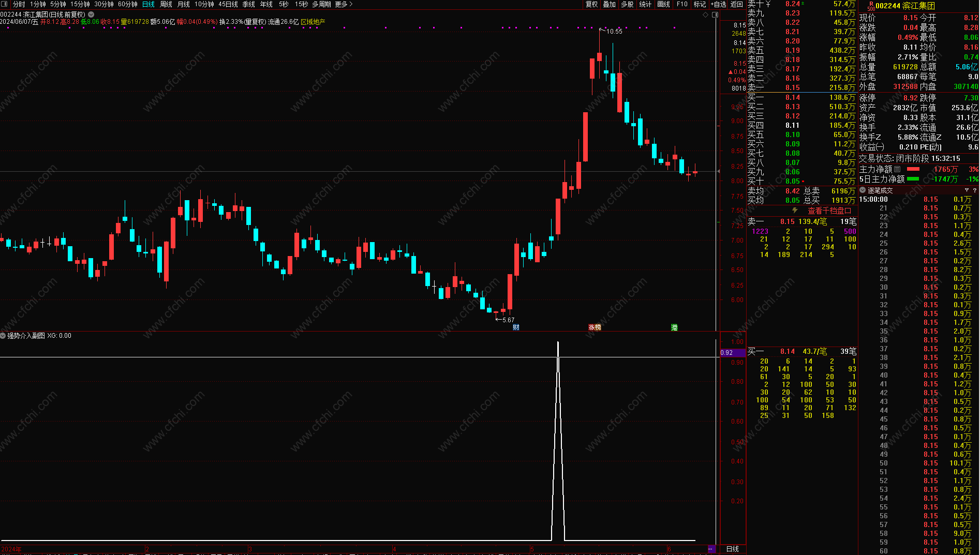Switch to 1分钟 period tab
The height and width of the screenshot is (555, 980).
38,4
